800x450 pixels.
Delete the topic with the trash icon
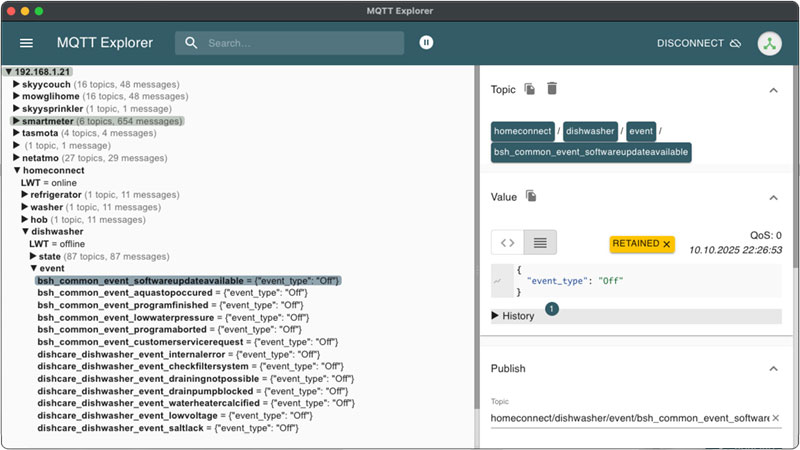[x=552, y=89]
